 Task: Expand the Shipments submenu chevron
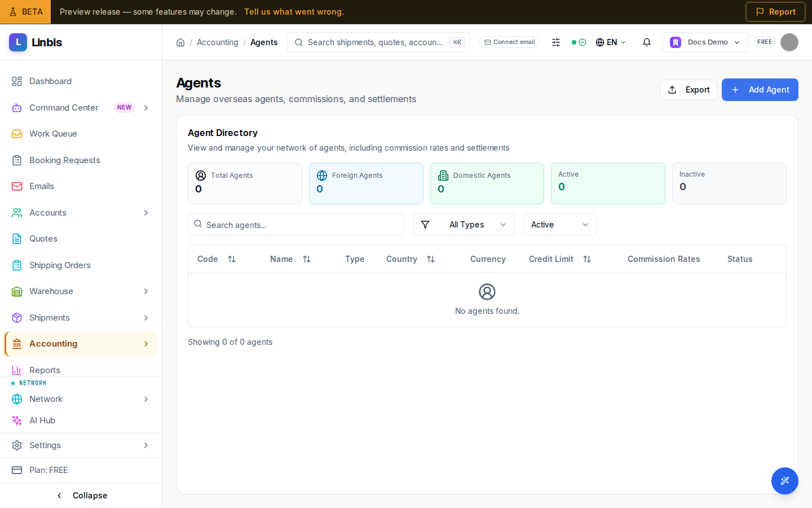click(x=146, y=318)
